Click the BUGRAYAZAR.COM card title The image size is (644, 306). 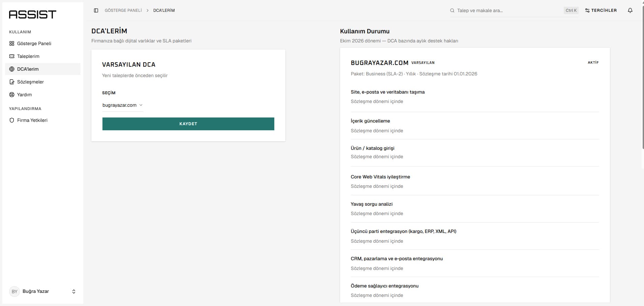379,63
